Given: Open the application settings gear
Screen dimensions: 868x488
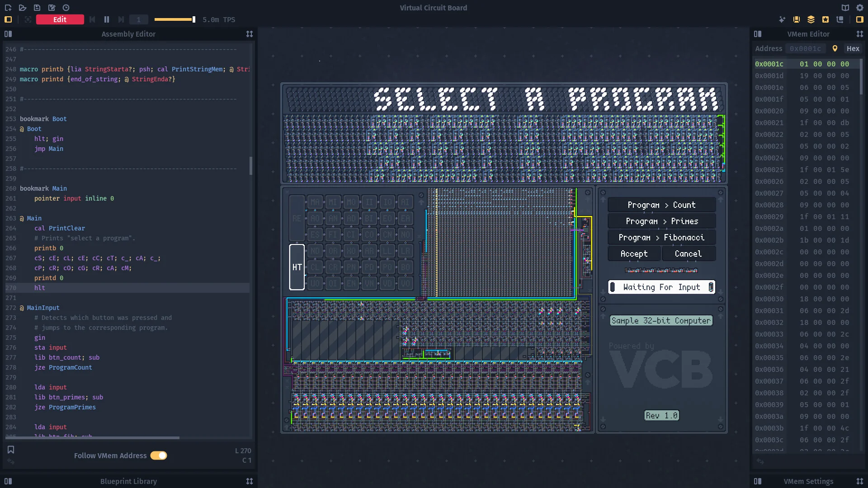Looking at the screenshot, I should pyautogui.click(x=859, y=8).
